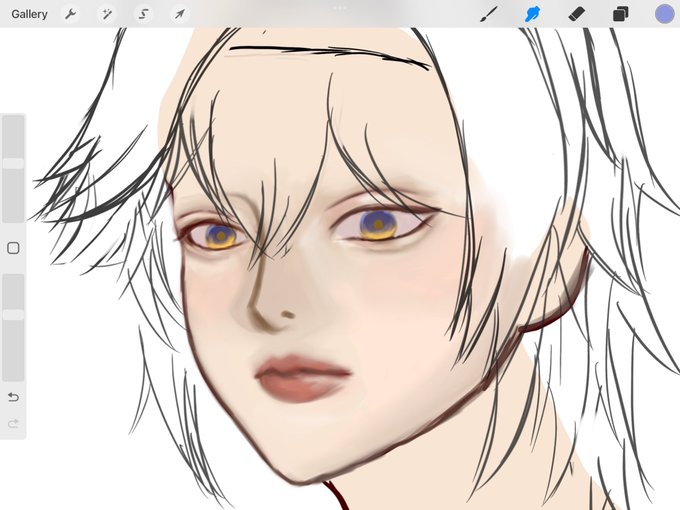Select the Smudge tool
Viewport: 680px width, 510px height.
point(532,14)
